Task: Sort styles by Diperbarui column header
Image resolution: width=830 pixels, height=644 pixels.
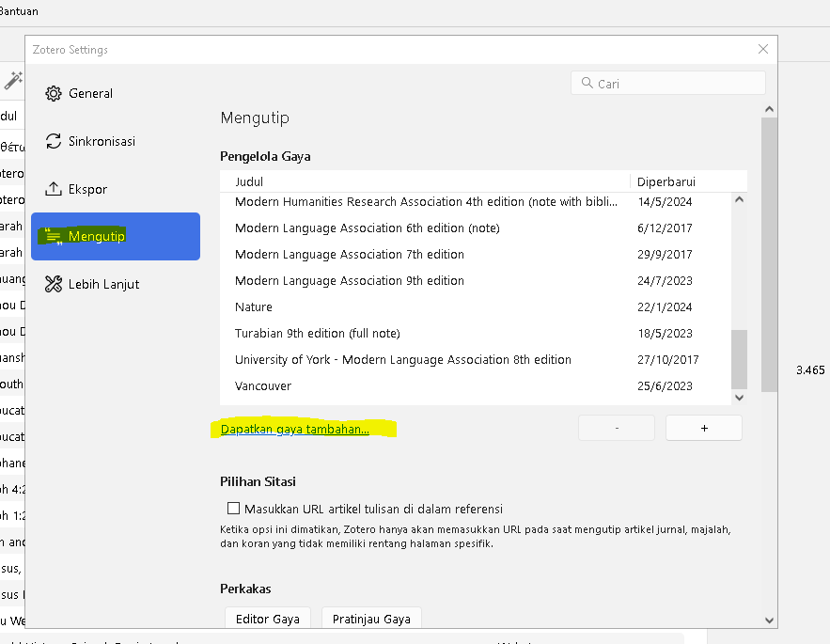Action: point(688,181)
